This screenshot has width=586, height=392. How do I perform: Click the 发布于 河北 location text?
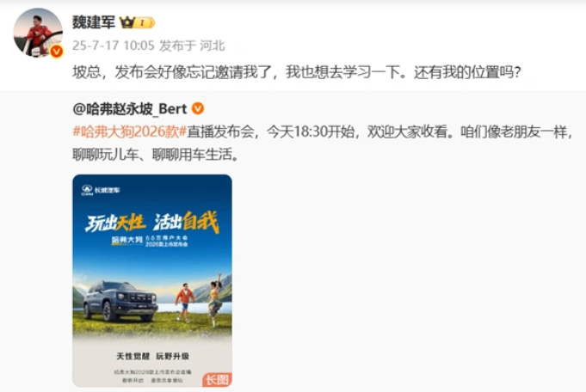[192, 46]
